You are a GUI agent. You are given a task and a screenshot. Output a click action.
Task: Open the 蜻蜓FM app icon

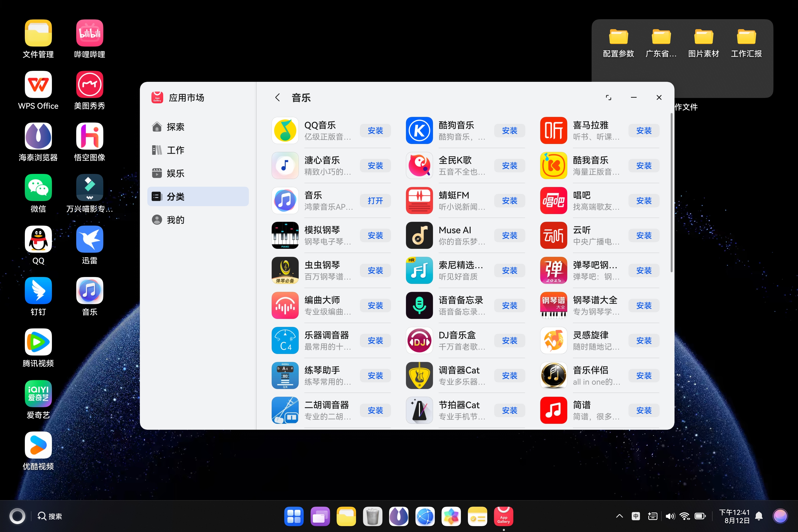(419, 201)
